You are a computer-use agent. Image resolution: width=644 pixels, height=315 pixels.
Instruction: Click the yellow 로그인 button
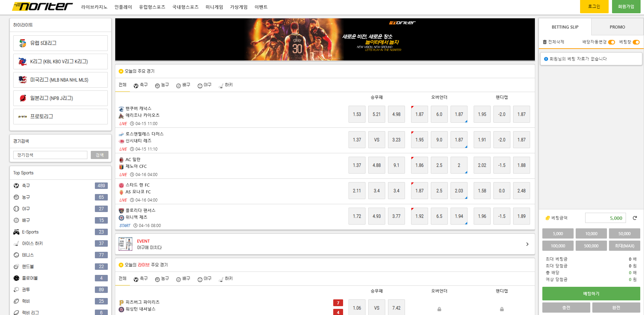[594, 6]
